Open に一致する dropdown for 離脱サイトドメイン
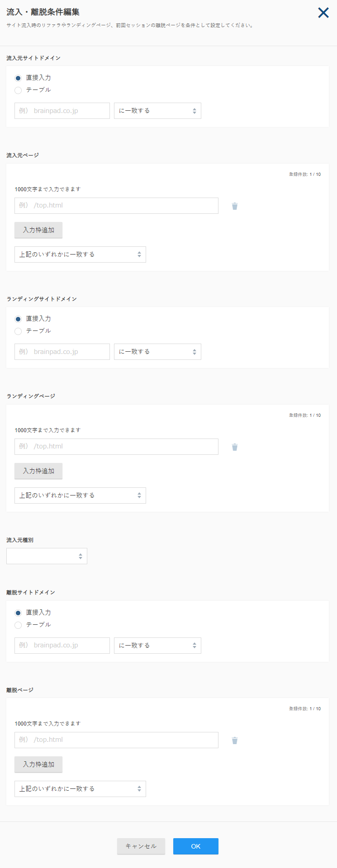This screenshot has height=868, width=337. [157, 646]
